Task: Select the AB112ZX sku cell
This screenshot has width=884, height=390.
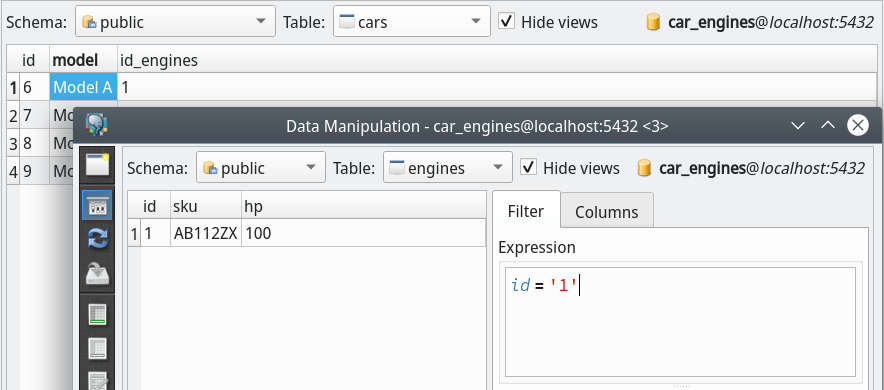Action: pos(206,233)
